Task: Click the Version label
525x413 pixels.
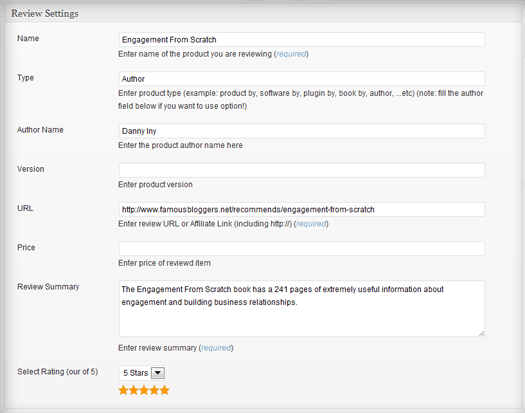Action: [x=31, y=169]
